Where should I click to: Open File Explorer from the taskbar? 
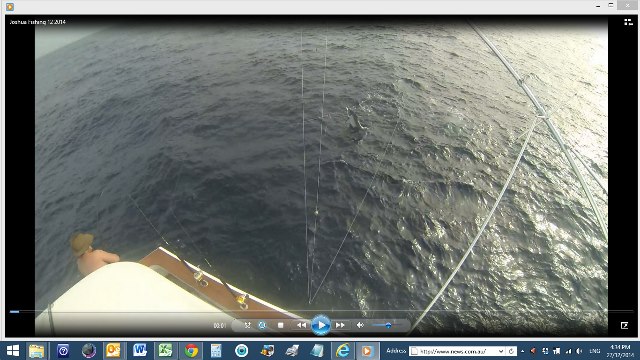click(36, 351)
